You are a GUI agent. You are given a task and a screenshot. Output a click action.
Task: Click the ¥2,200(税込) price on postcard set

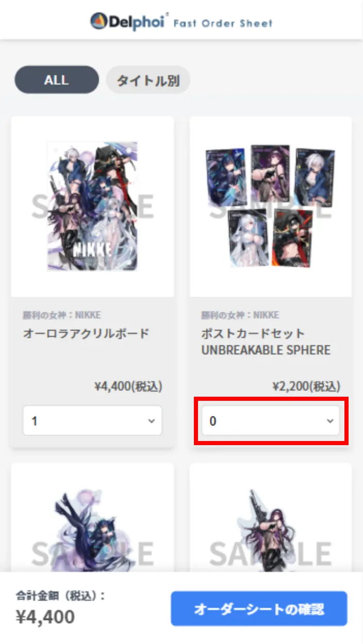(x=306, y=386)
